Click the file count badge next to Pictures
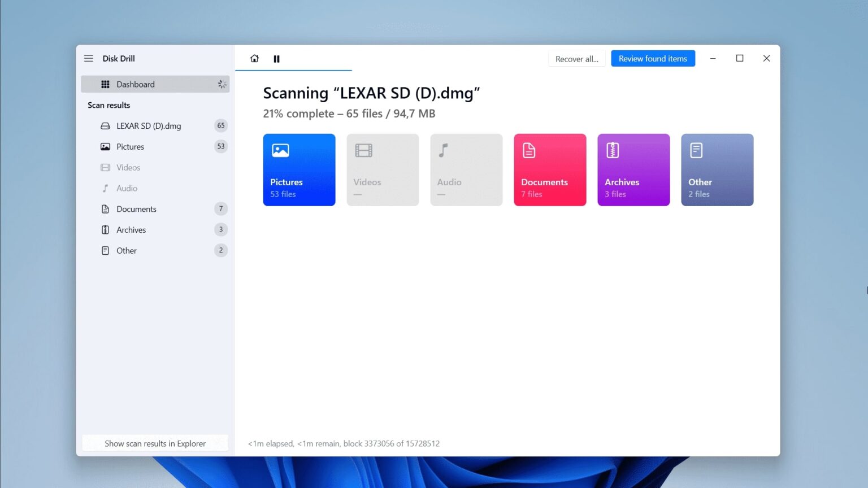868x488 pixels. tap(220, 146)
